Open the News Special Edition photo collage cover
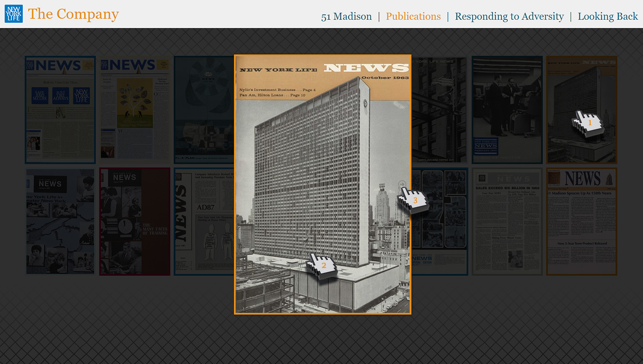 [x=439, y=221]
